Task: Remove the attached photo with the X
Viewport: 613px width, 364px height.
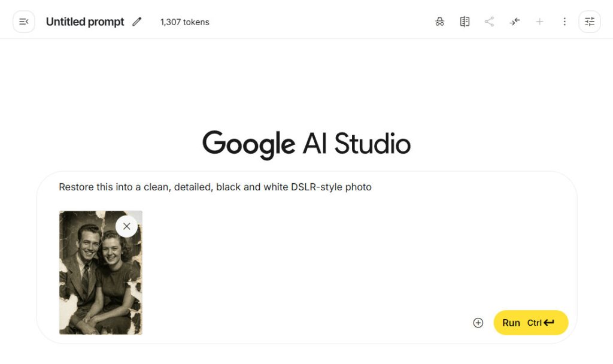Action: 126,226
